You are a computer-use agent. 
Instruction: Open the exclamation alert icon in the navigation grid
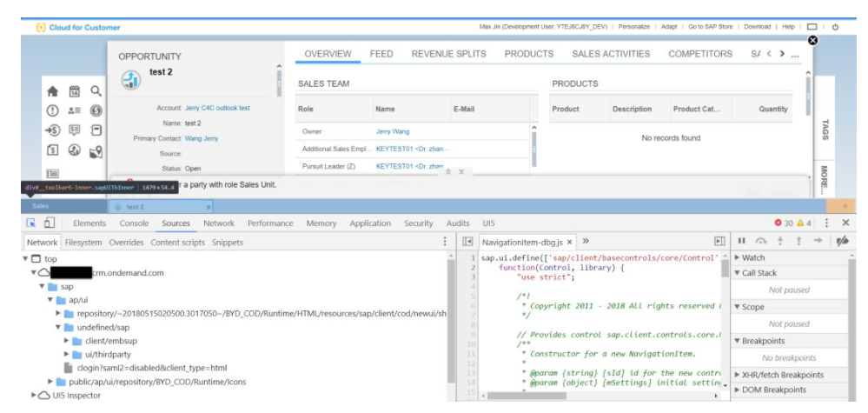(53, 110)
